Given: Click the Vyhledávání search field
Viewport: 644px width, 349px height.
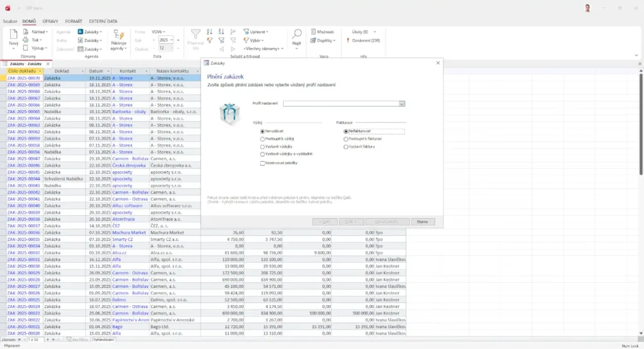Looking at the screenshot, I should (x=103, y=340).
